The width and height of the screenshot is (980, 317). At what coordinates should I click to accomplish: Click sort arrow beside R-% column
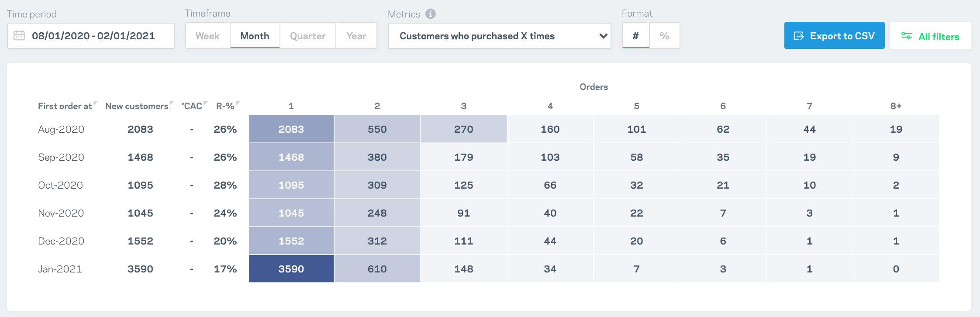[x=238, y=103]
